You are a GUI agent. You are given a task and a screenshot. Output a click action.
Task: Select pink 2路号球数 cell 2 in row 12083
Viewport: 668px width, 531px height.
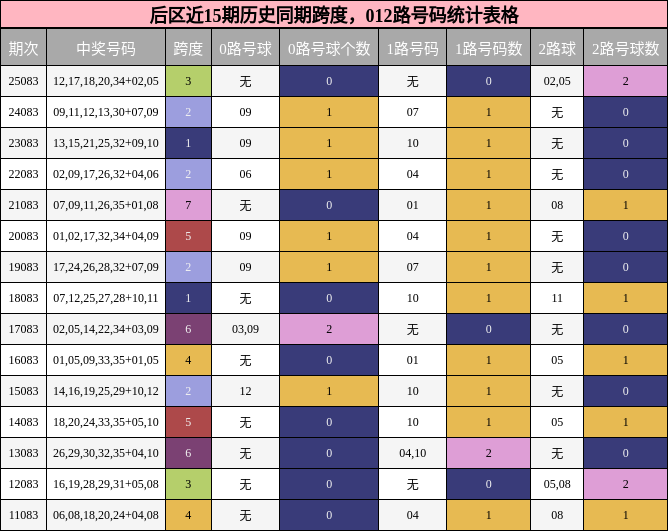click(625, 484)
